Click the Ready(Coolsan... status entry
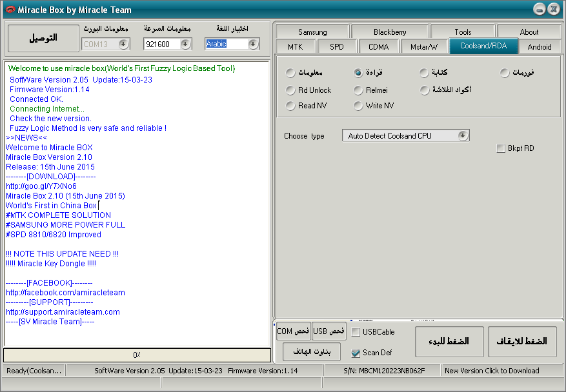 (x=34, y=370)
